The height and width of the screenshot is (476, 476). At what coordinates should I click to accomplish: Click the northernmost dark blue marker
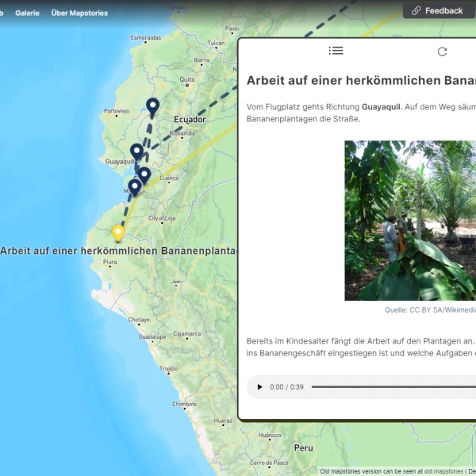pos(152,106)
